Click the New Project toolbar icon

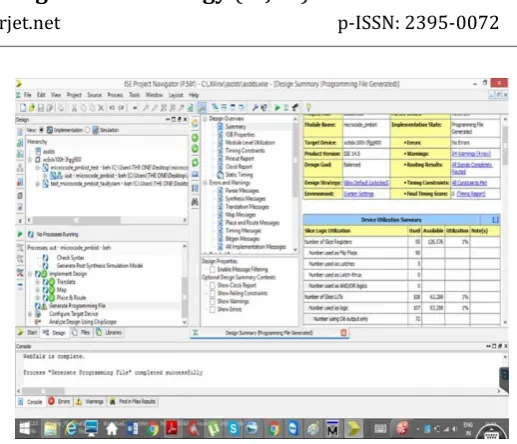(23, 107)
